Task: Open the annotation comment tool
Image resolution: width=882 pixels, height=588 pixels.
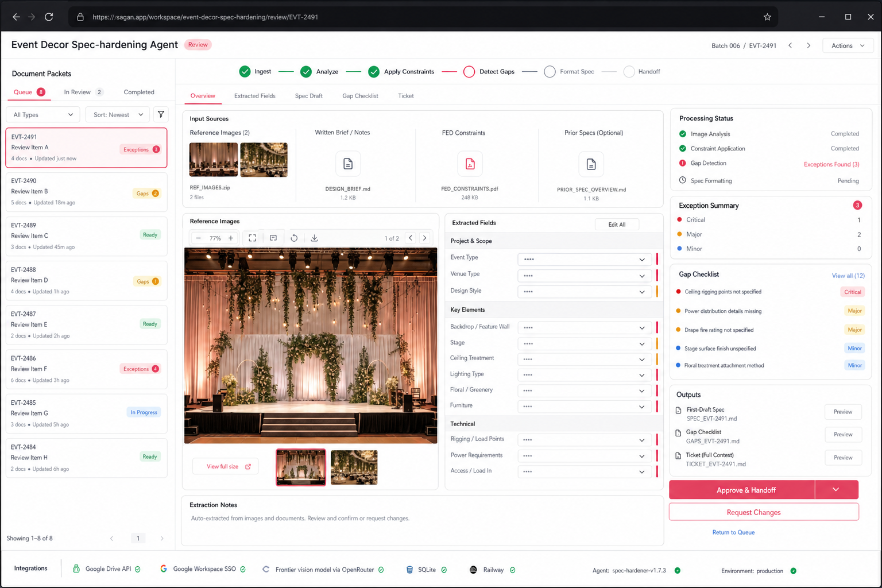Action: coord(273,238)
